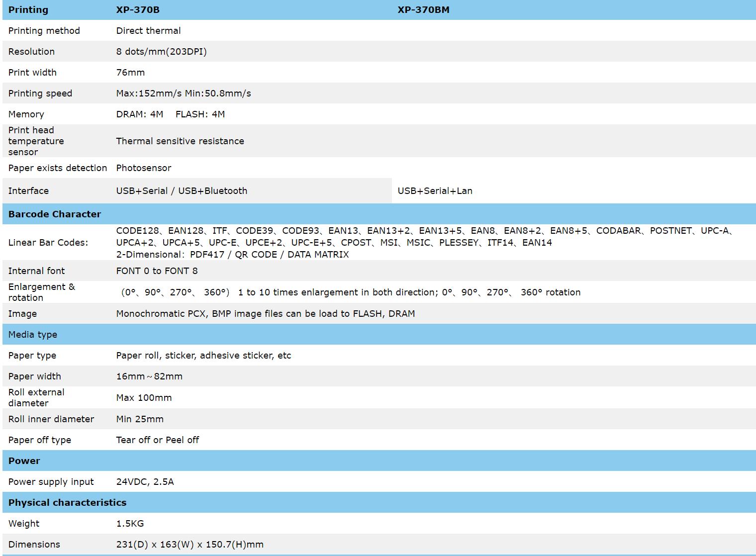Click the 1.5KG weight value
756x556 pixels.
click(130, 524)
